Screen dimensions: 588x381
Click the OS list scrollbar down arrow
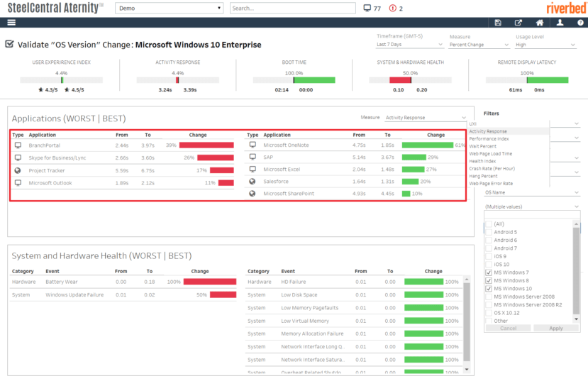[577, 319]
